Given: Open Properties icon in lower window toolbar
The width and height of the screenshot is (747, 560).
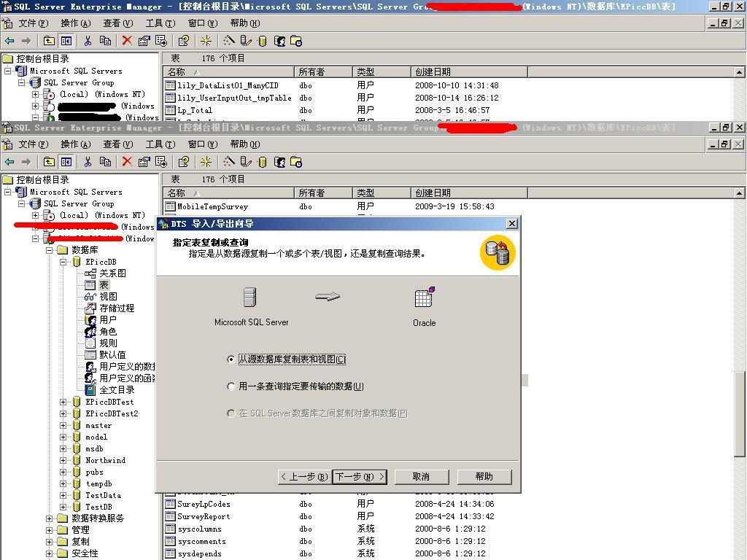Looking at the screenshot, I should point(144,162).
